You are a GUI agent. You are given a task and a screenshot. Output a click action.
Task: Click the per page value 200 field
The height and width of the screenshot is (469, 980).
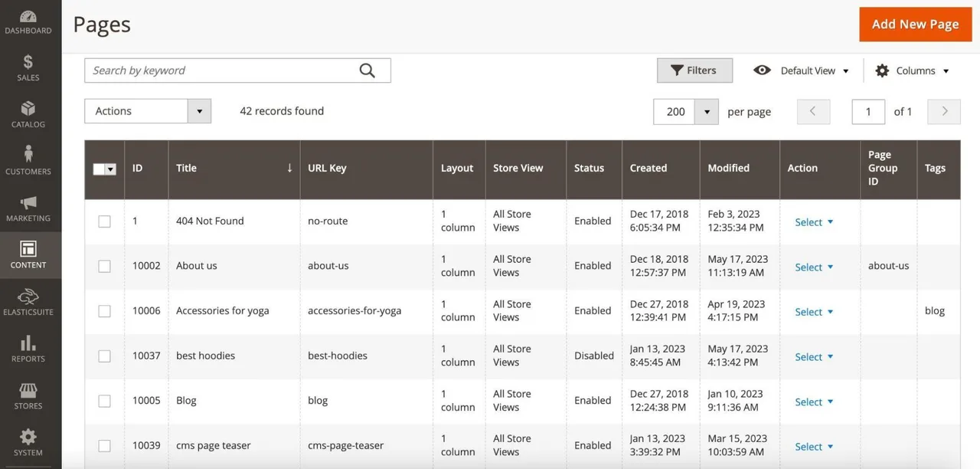click(675, 111)
